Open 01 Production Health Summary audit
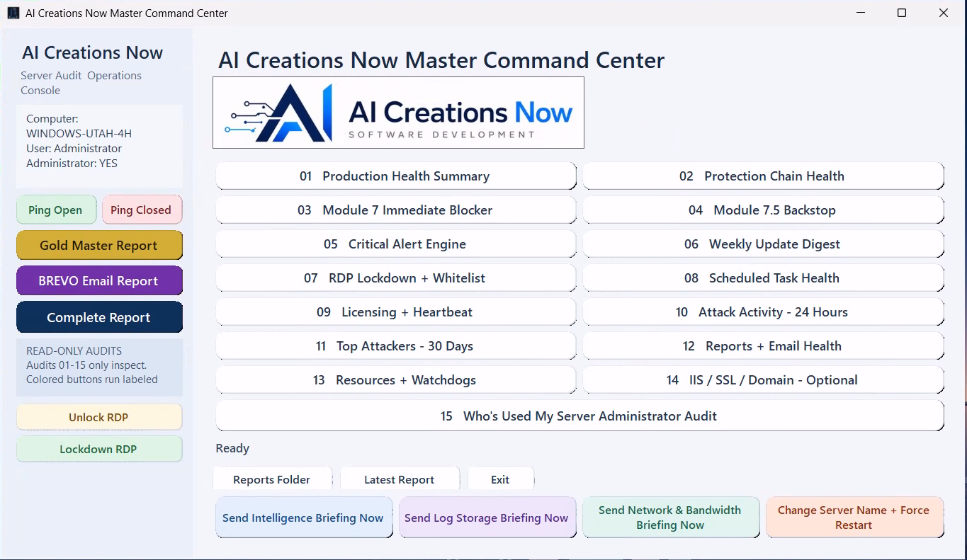This screenshot has height=560, width=967. (395, 176)
